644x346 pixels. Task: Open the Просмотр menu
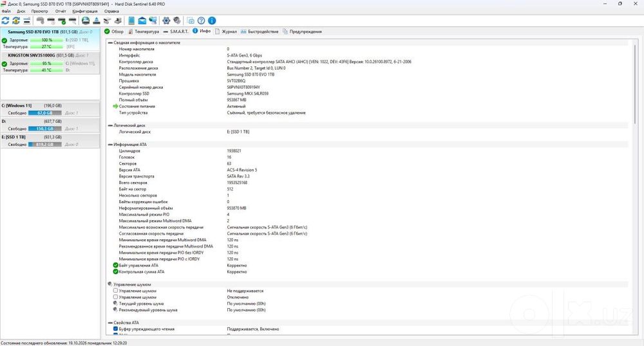pos(39,12)
